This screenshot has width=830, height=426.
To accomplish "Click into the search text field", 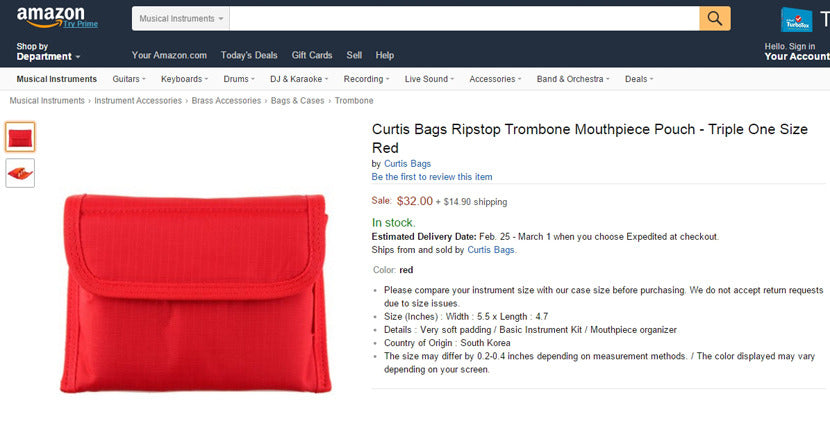I will [465, 18].
